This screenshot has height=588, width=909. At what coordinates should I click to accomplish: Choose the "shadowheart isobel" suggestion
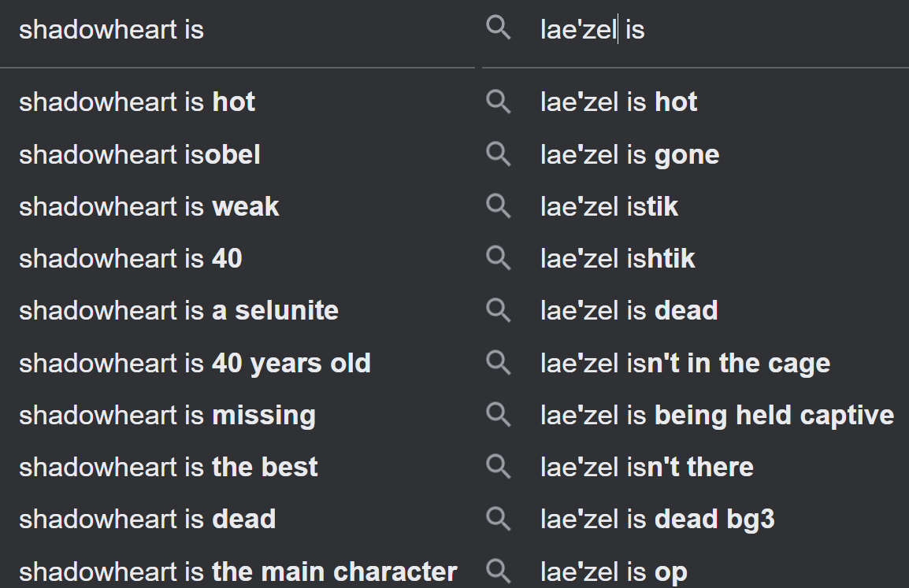pos(139,154)
